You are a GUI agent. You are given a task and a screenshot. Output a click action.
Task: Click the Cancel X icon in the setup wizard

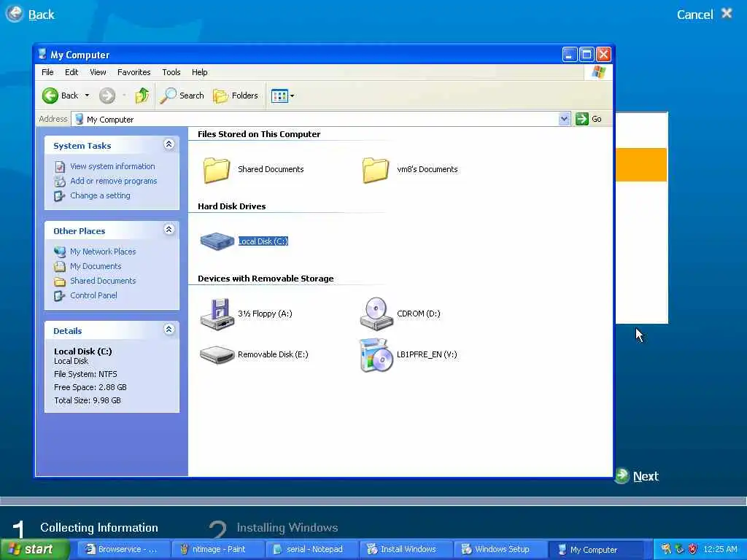[727, 13]
